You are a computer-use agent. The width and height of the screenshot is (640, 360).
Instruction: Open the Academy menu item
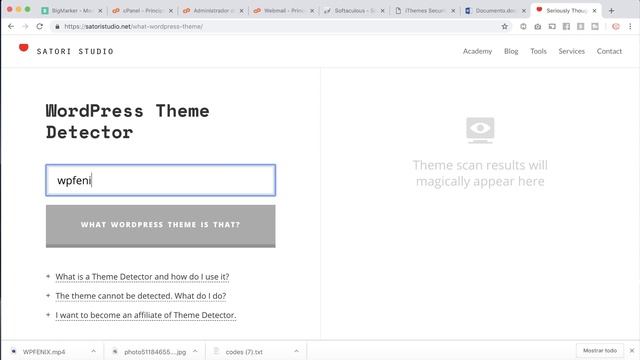[477, 51]
